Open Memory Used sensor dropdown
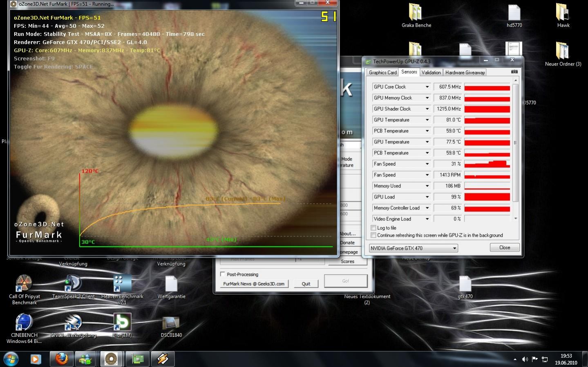 pos(427,186)
